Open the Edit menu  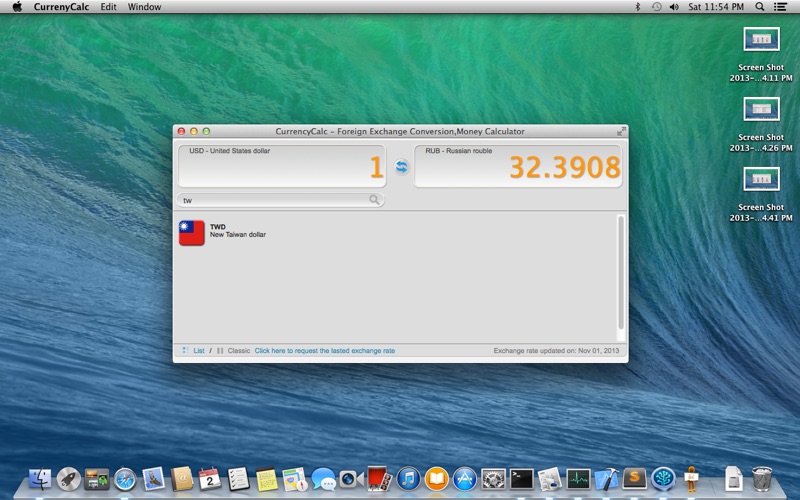108,7
